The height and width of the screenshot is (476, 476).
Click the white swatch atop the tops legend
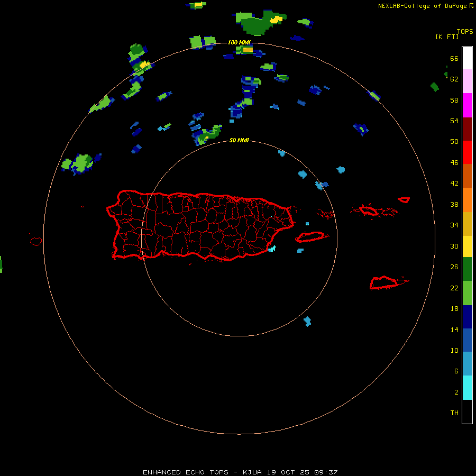coord(467,58)
